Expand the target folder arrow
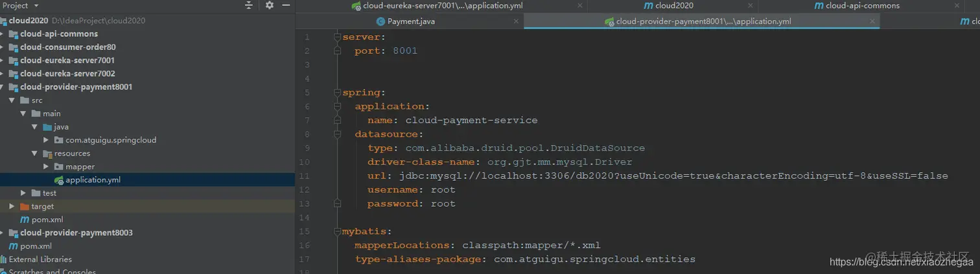The image size is (980, 274). click(12, 206)
